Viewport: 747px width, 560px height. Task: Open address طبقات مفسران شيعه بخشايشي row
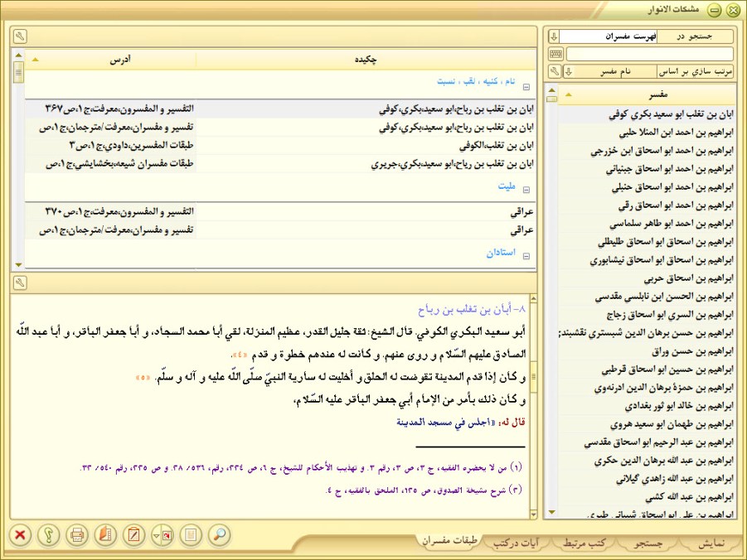tap(110, 164)
